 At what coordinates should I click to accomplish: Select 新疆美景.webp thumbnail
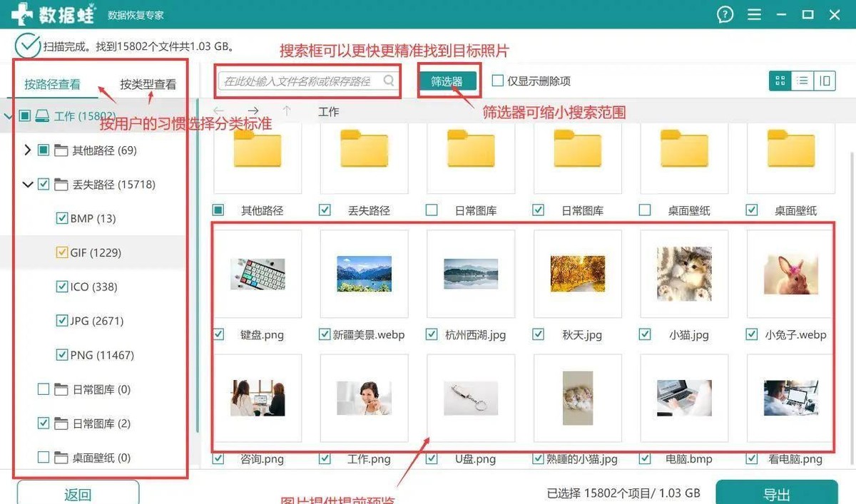click(x=364, y=274)
